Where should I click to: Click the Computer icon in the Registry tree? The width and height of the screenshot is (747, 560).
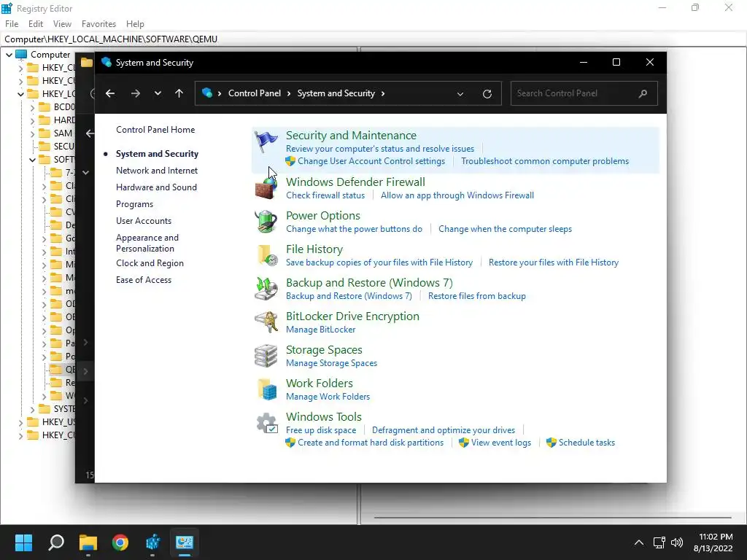tap(21, 54)
